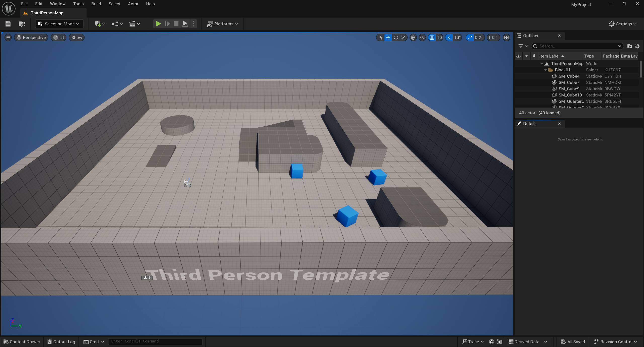Click the Skip/Advance frame button
Image resolution: width=644 pixels, height=347 pixels.
click(167, 24)
